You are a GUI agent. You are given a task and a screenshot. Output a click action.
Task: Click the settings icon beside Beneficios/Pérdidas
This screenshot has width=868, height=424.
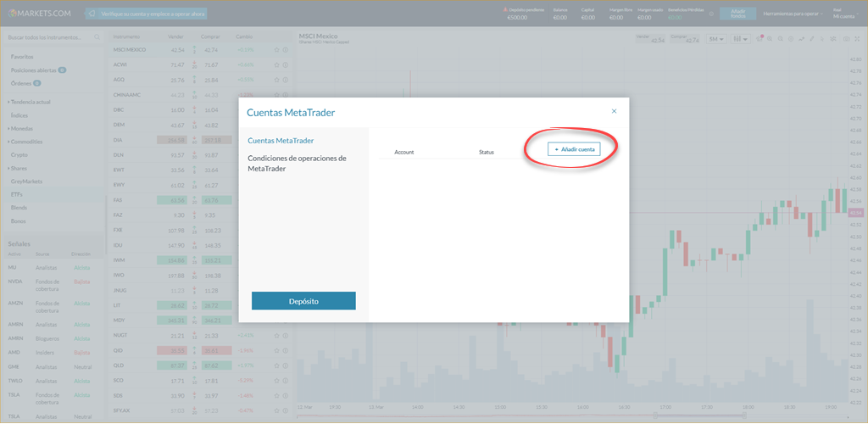[711, 14]
